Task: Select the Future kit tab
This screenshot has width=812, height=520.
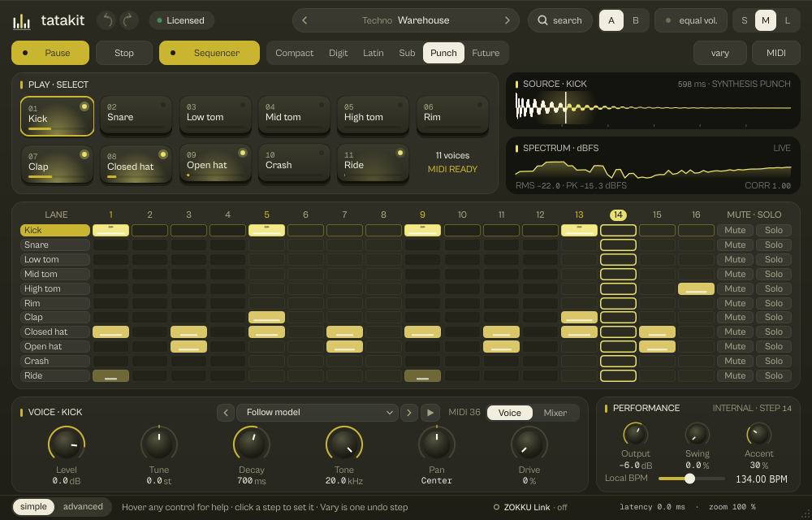Action: (x=486, y=53)
